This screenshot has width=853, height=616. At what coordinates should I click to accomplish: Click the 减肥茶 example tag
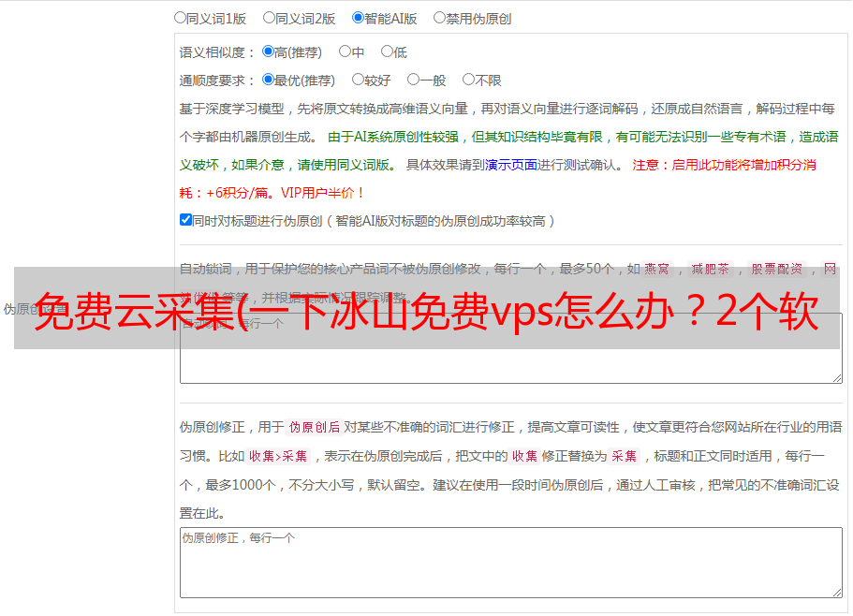(x=711, y=269)
